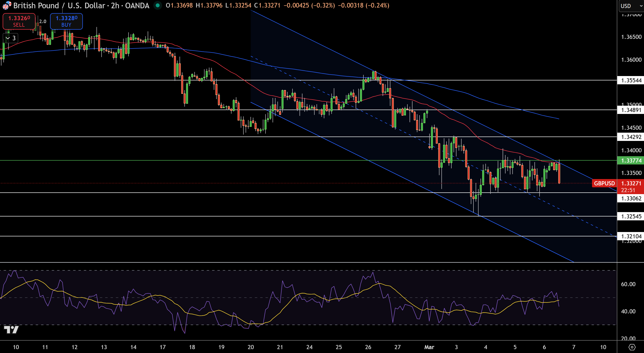
Task: Select the 1.32545 price level label
Action: point(631,216)
